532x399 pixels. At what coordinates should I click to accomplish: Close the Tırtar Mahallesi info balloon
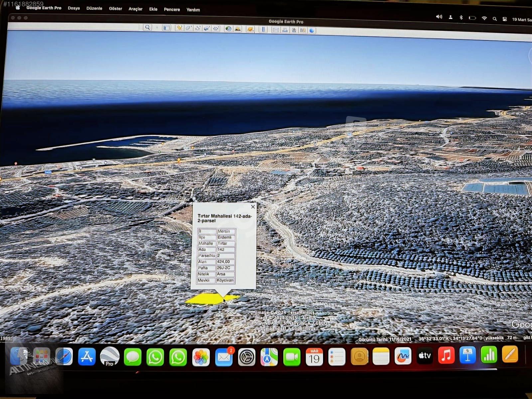[253, 207]
